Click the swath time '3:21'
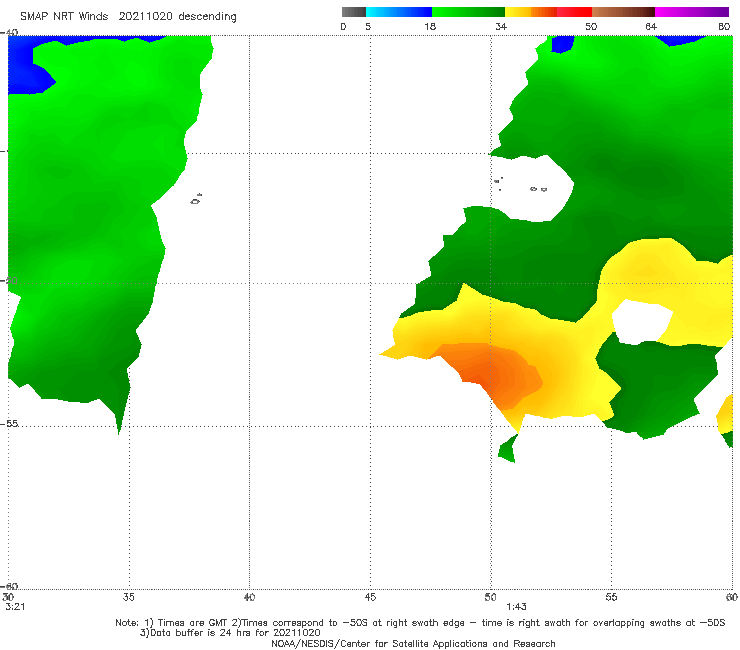Viewport: 740px width, 650px height. click(15, 607)
